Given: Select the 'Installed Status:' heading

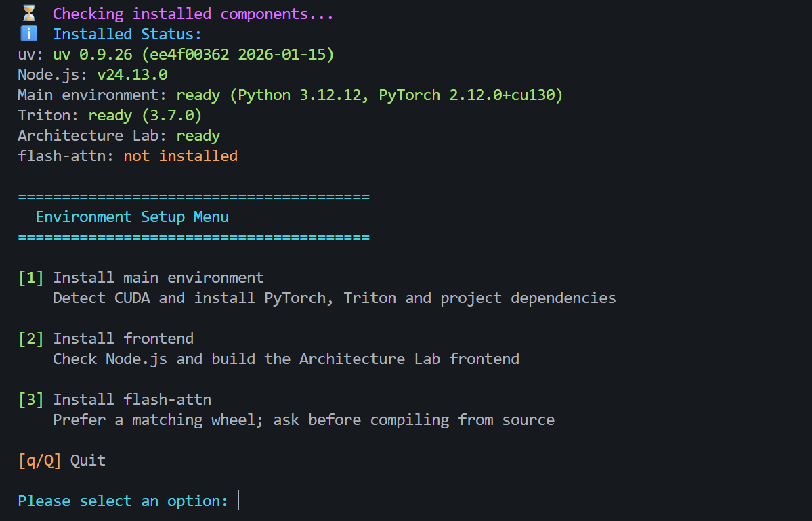Looking at the screenshot, I should click(x=127, y=34).
